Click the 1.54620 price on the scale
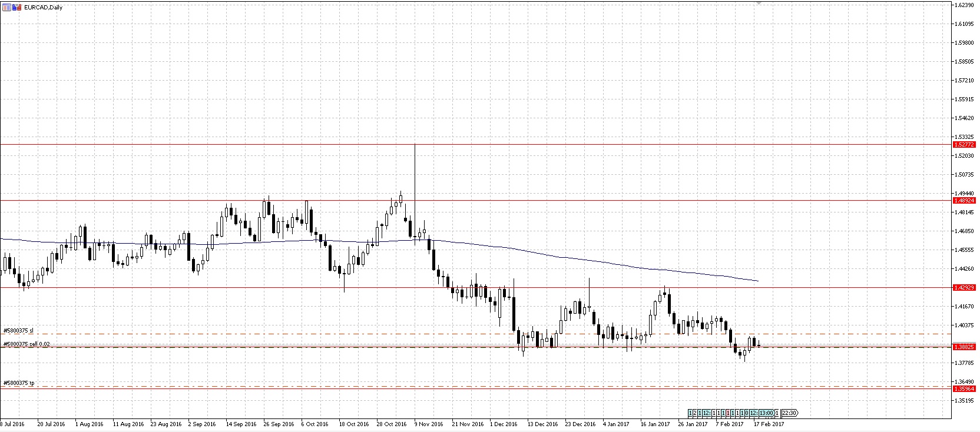Viewport: 980px width, 432px height. coord(964,118)
